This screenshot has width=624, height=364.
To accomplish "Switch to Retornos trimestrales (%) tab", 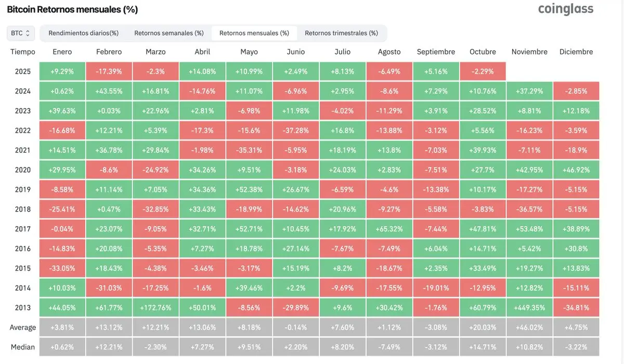I will coord(341,33).
